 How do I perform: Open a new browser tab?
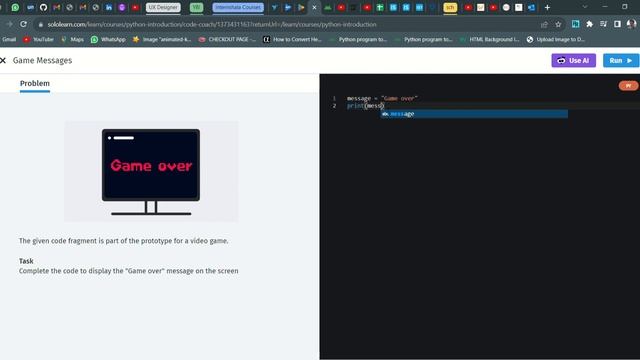547,7
